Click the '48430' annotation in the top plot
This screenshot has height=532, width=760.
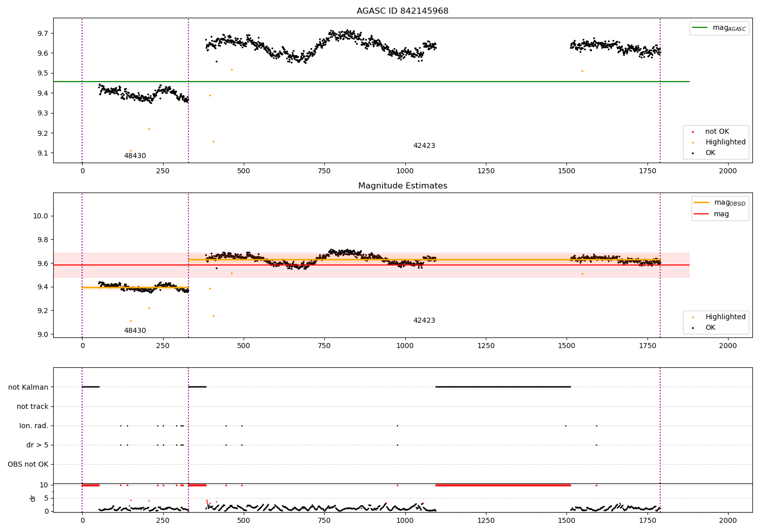(135, 156)
